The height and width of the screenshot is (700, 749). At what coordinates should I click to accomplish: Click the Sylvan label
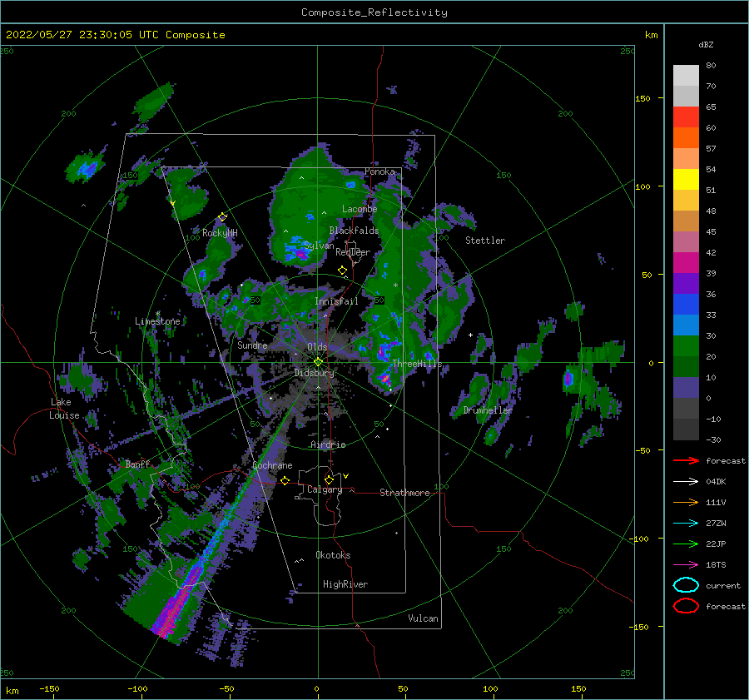click(x=319, y=246)
